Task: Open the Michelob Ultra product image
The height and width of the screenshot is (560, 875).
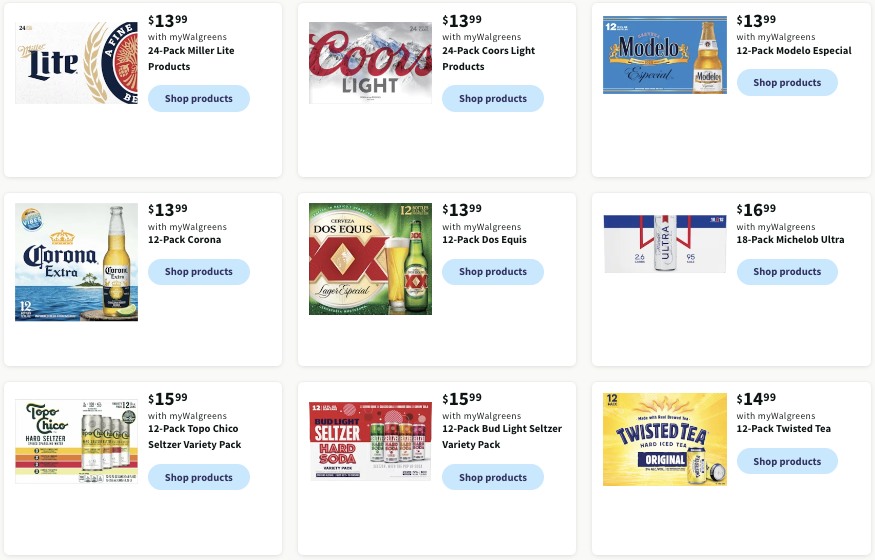Action: click(x=665, y=244)
